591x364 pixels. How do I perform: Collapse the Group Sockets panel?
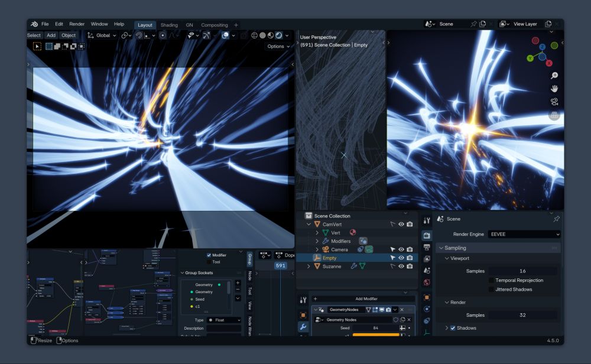point(183,273)
